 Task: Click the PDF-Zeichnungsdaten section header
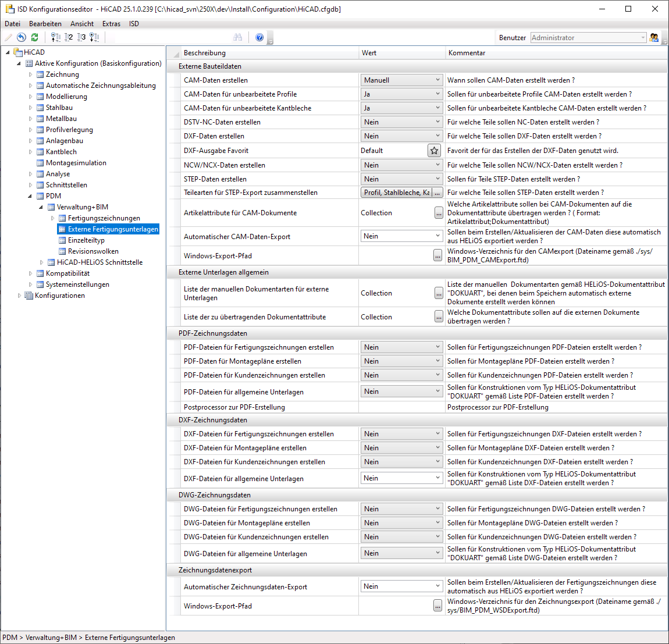(x=417, y=333)
